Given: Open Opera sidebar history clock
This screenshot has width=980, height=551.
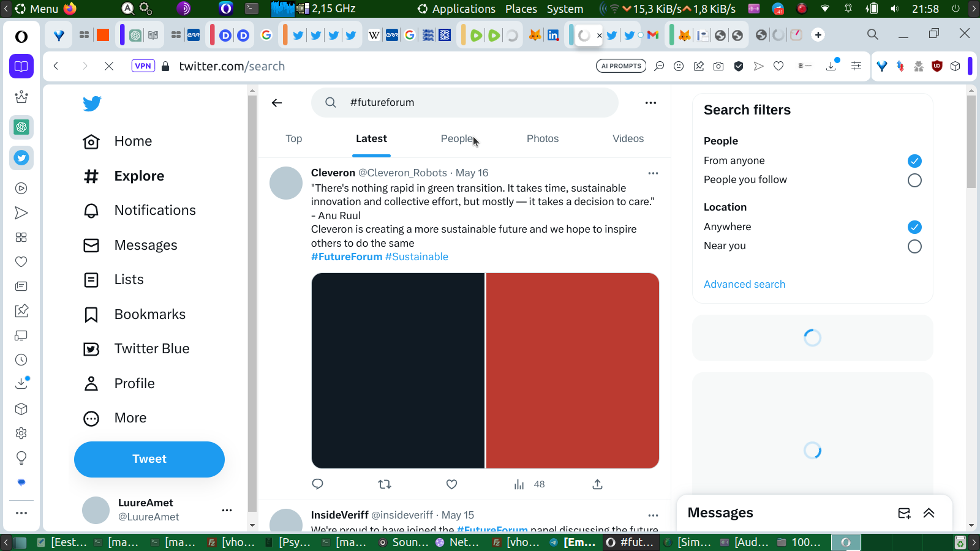Looking at the screenshot, I should (x=21, y=360).
